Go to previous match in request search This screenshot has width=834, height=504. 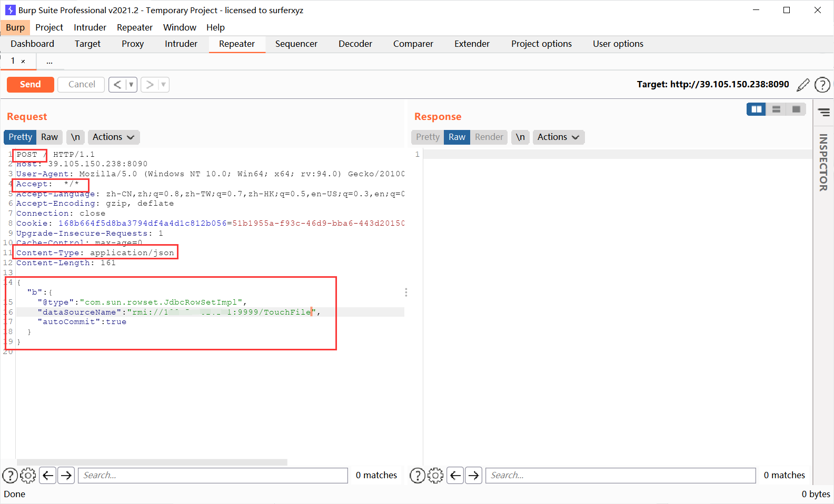(48, 476)
